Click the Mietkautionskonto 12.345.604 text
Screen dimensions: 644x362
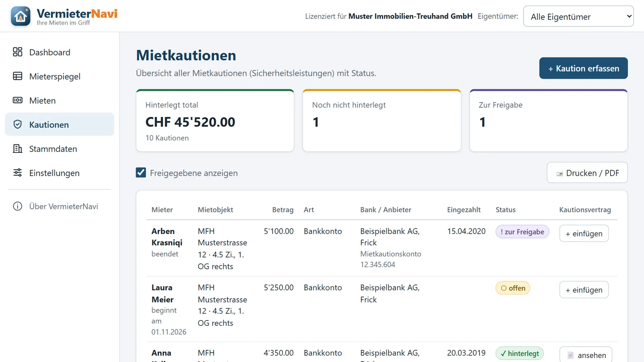coord(390,259)
